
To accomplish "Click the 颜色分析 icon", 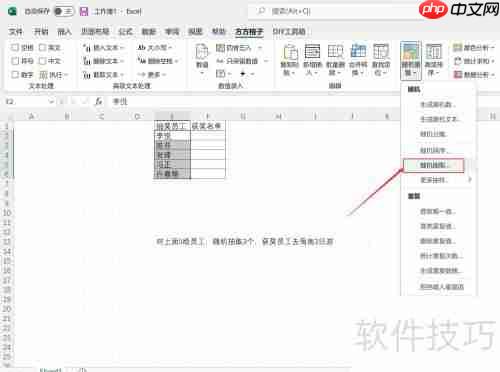I will point(457,48).
